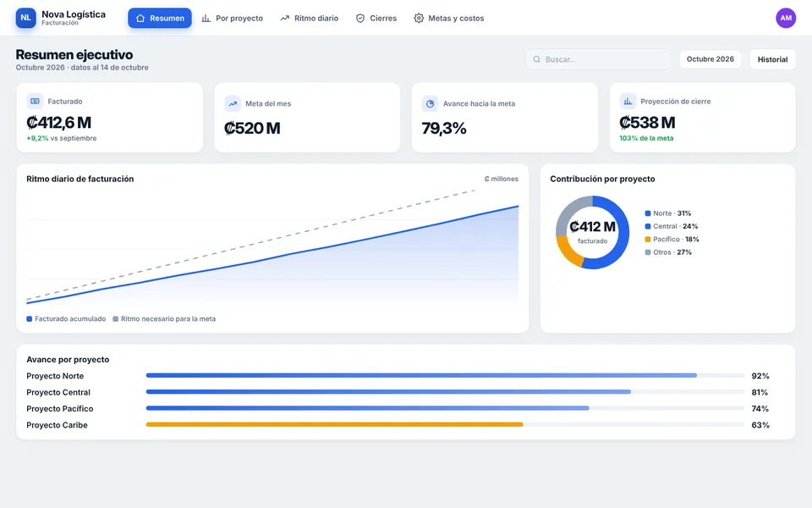The height and width of the screenshot is (508, 812).
Task: Toggle Facturado acumulado legend item
Action: click(66, 319)
